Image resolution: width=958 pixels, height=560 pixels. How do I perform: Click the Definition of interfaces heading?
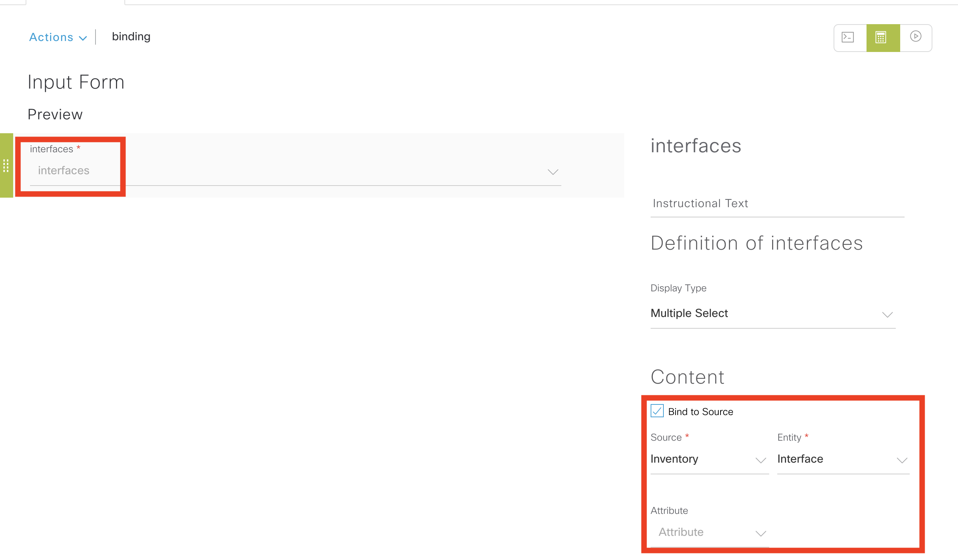click(756, 243)
